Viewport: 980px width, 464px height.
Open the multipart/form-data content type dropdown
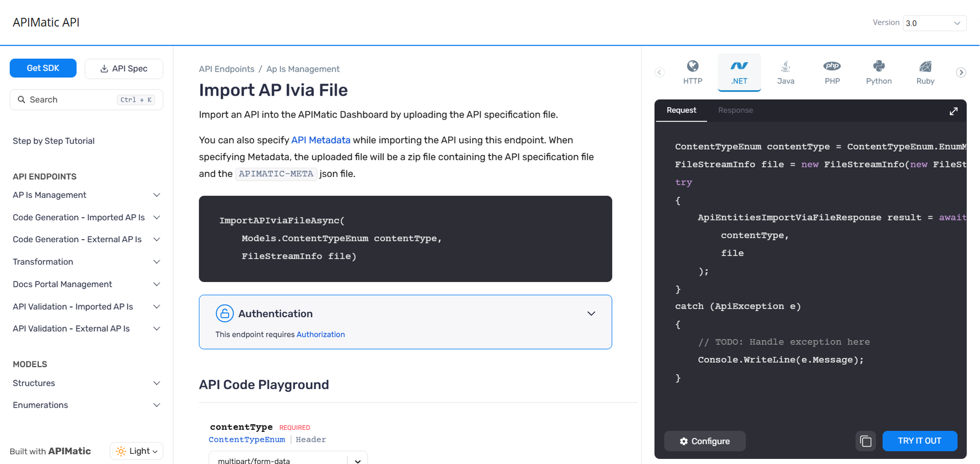tap(288, 458)
